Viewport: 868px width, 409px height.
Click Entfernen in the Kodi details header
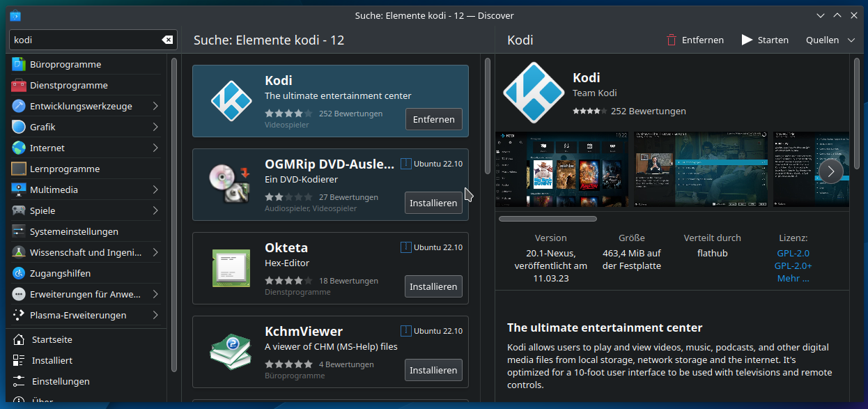[695, 40]
